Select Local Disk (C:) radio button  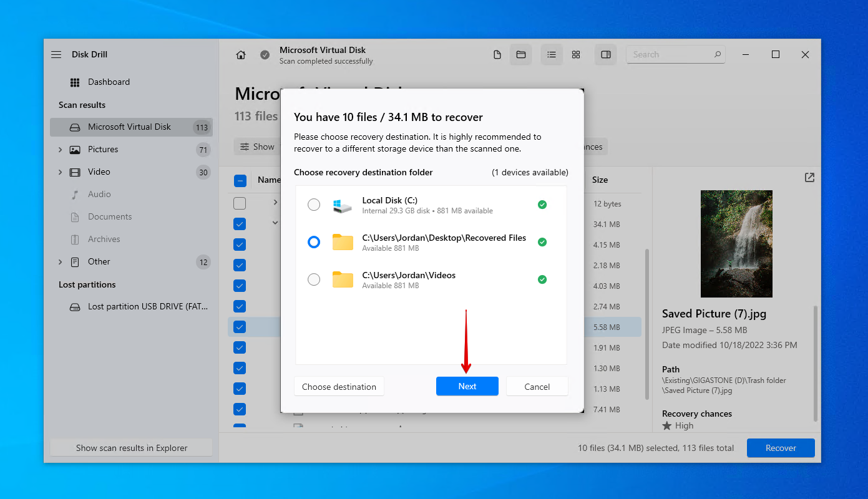tap(314, 205)
